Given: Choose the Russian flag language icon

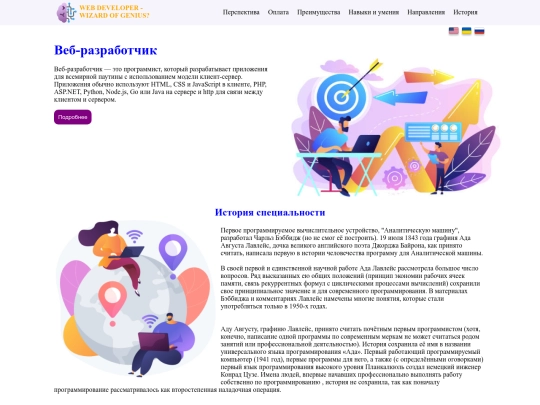Looking at the screenshot, I should pyautogui.click(x=479, y=31).
